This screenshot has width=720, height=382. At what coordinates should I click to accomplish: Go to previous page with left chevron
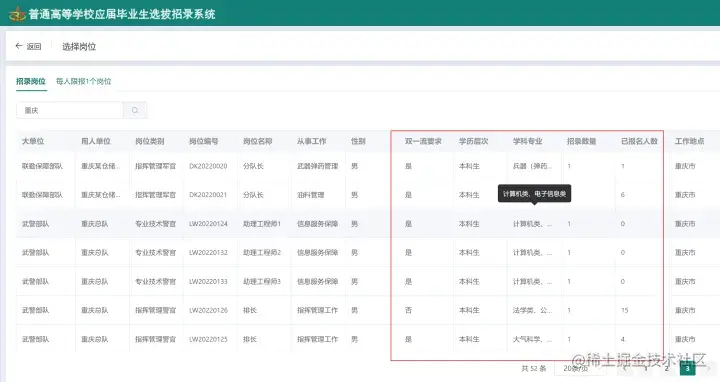click(x=625, y=368)
